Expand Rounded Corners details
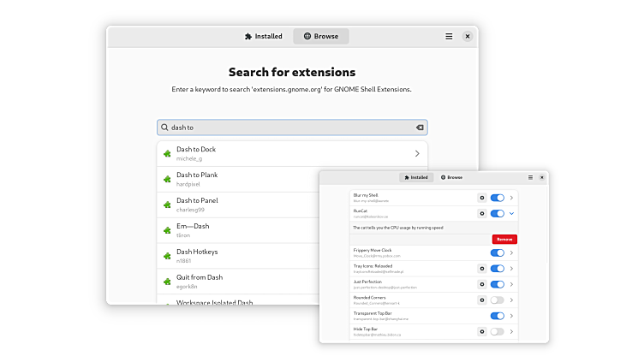 [x=512, y=300]
